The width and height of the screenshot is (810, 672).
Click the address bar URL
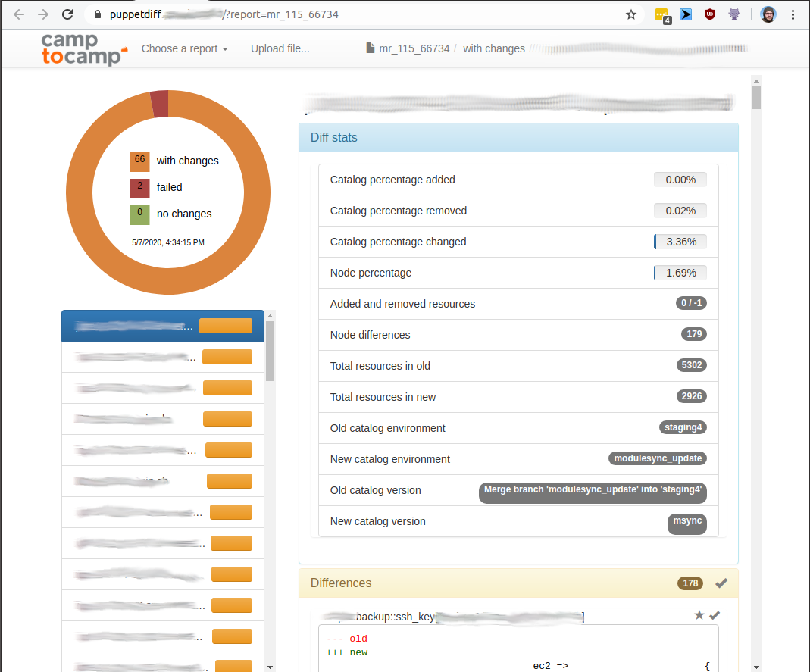pos(224,14)
